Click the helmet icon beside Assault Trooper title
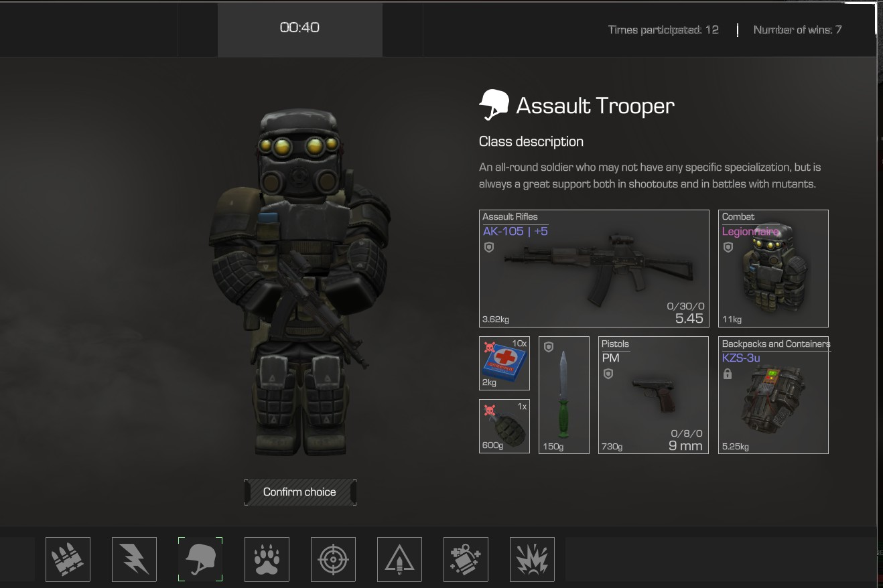The height and width of the screenshot is (588, 883). (x=494, y=106)
